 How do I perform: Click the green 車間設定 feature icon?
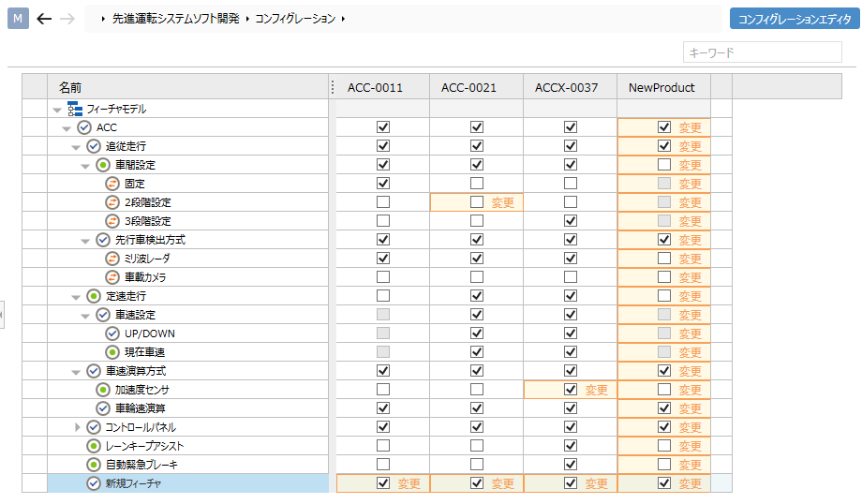[x=103, y=165]
